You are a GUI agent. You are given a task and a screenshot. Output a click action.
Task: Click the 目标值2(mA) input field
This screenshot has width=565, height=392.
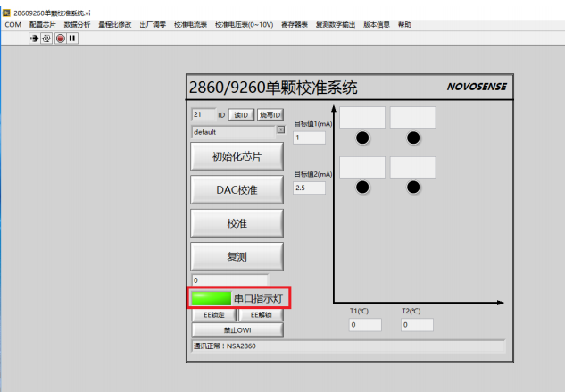point(310,188)
